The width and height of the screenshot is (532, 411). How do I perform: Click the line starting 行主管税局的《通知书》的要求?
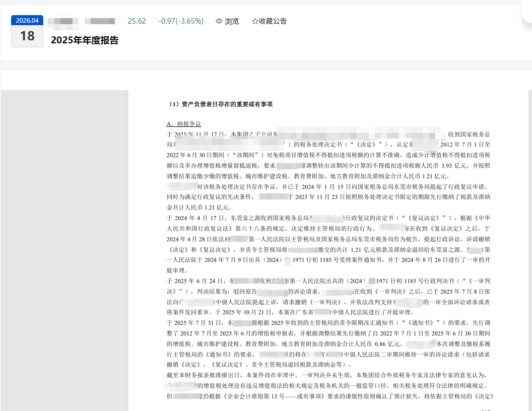point(328,354)
